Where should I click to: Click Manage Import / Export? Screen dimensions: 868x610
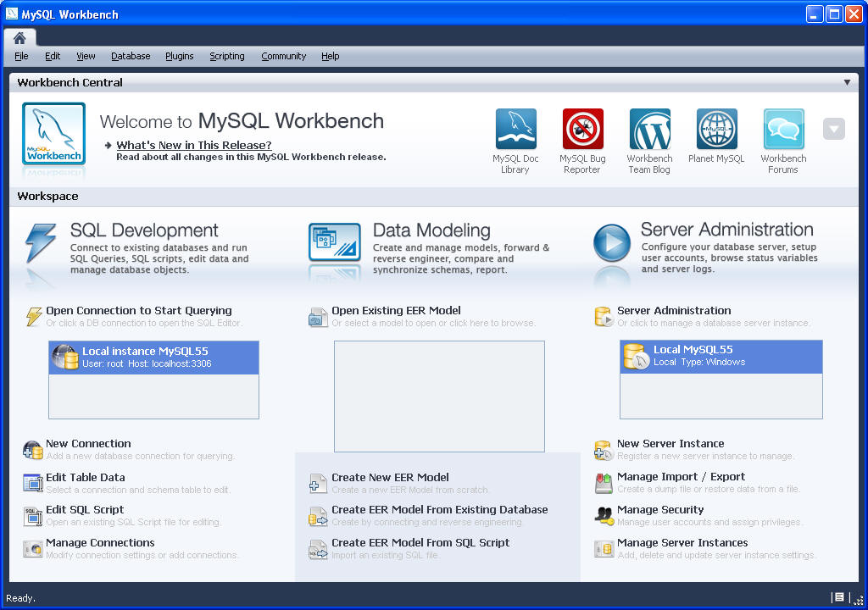681,477
